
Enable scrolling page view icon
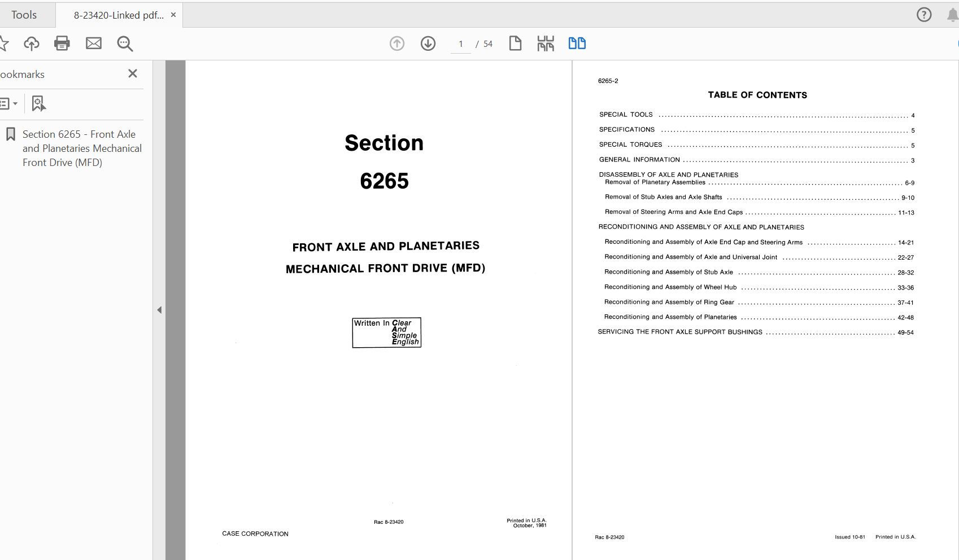[546, 43]
